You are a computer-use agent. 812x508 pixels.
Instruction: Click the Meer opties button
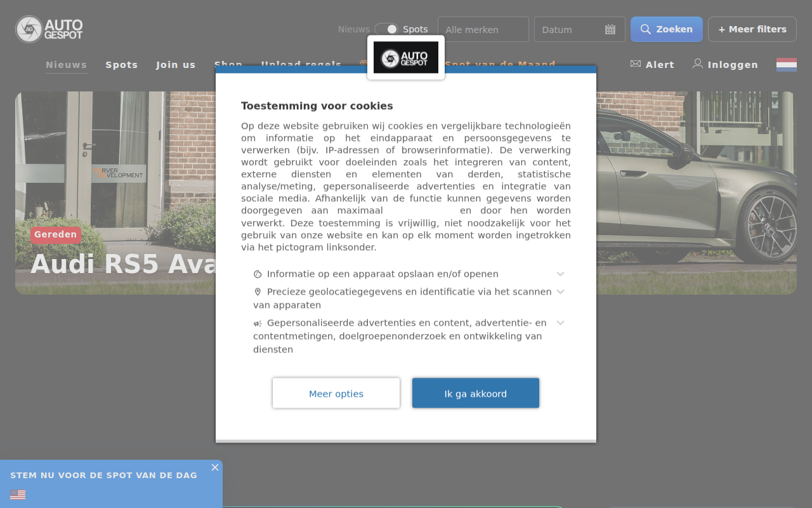(336, 393)
